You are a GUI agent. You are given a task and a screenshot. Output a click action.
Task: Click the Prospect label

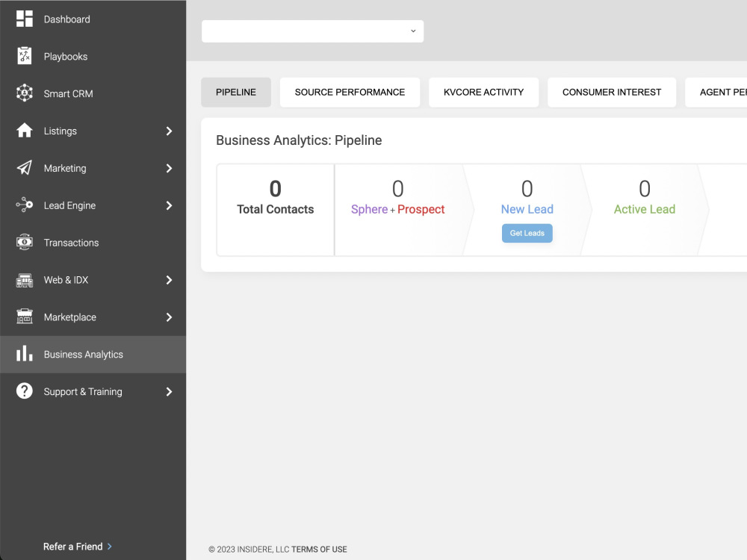click(x=421, y=209)
